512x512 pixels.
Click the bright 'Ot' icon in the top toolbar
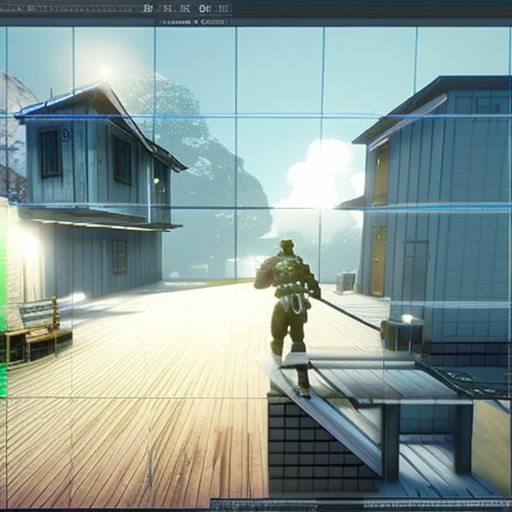pyautogui.click(x=203, y=9)
